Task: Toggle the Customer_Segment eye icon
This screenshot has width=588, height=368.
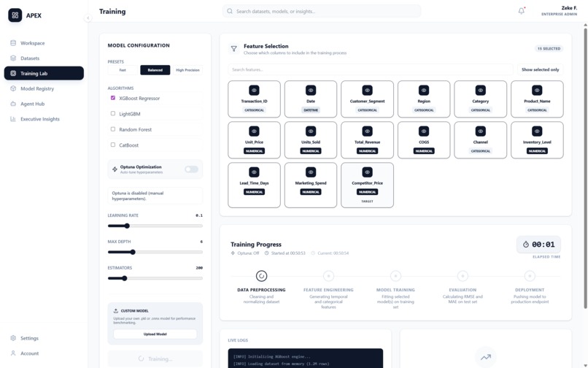Action: (x=367, y=91)
